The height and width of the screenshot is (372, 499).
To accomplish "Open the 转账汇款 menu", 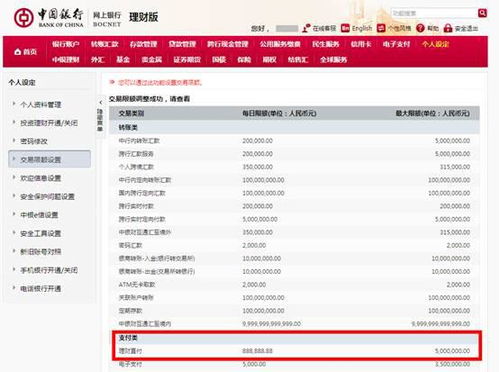I will (105, 44).
